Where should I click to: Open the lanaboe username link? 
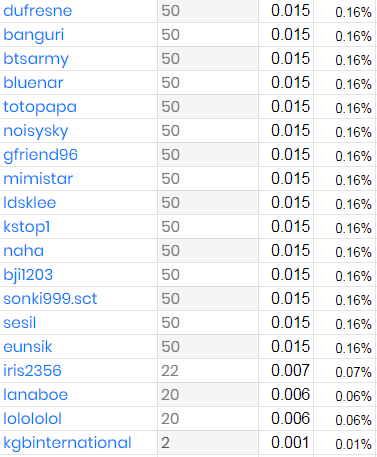(36, 395)
